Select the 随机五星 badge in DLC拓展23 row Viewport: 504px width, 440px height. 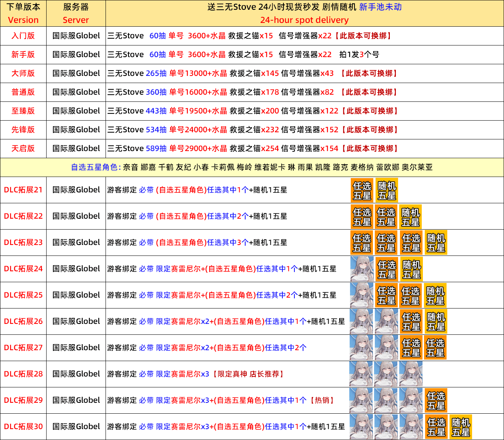pos(436,243)
